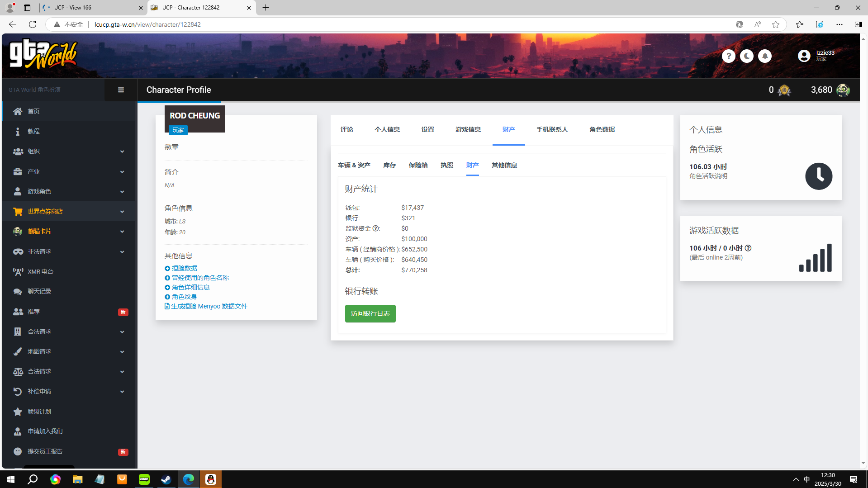Screen dimensions: 868x488
Task: Toggle dark mode moon icon
Action: (746, 56)
